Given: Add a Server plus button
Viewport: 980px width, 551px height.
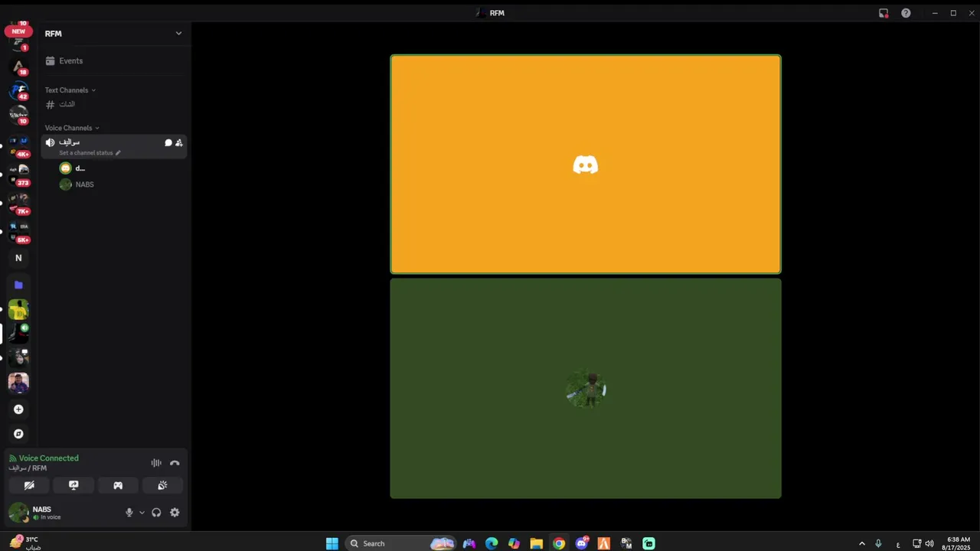Looking at the screenshot, I should coord(18,409).
